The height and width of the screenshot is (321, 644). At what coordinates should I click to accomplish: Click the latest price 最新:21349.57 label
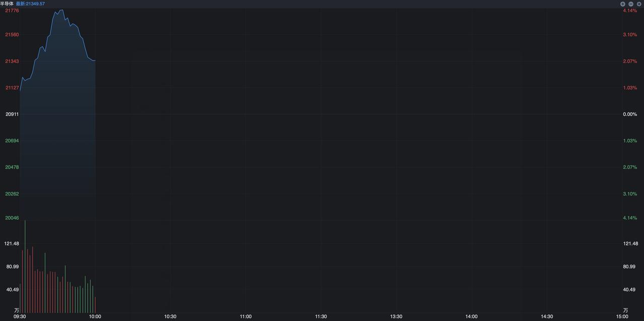[30, 4]
